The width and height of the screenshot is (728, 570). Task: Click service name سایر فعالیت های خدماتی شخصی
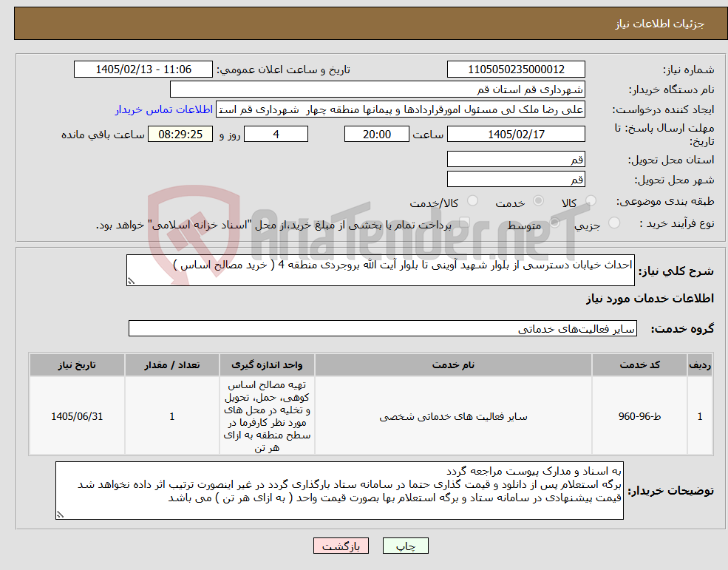pos(453,417)
